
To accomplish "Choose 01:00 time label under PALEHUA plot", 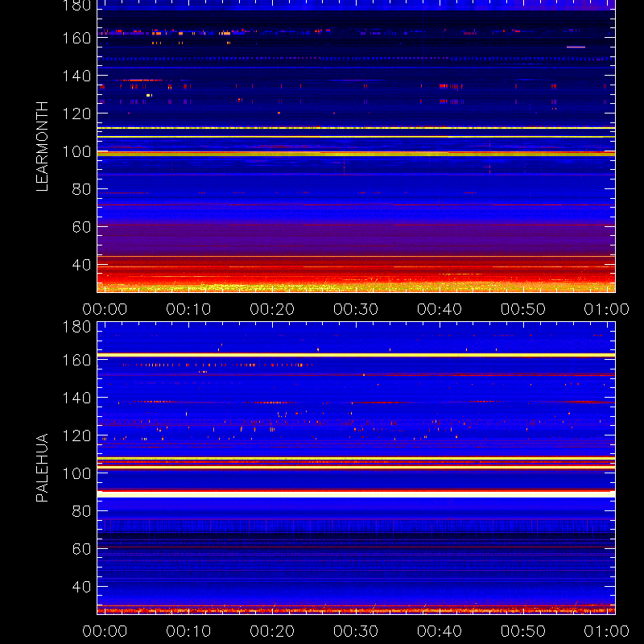I will pos(607,631).
